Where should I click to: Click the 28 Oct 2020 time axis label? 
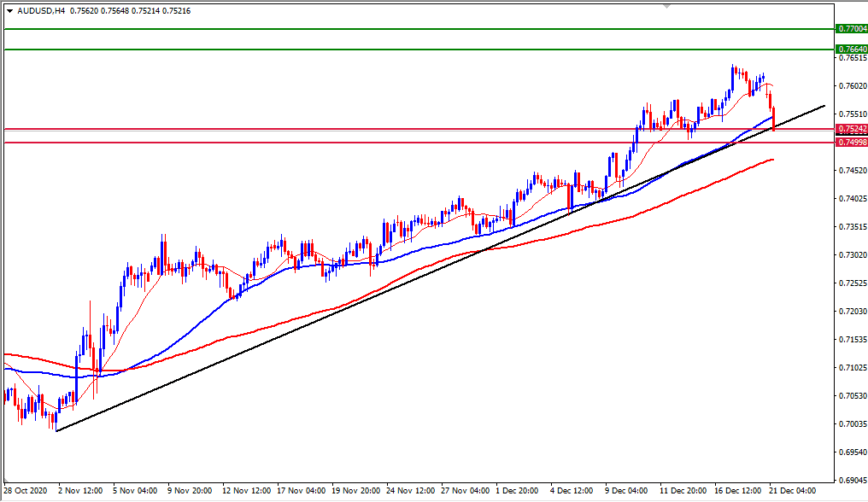[x=27, y=493]
